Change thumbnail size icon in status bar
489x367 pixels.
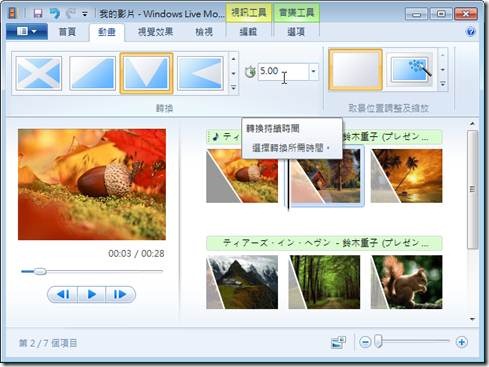pos(338,342)
